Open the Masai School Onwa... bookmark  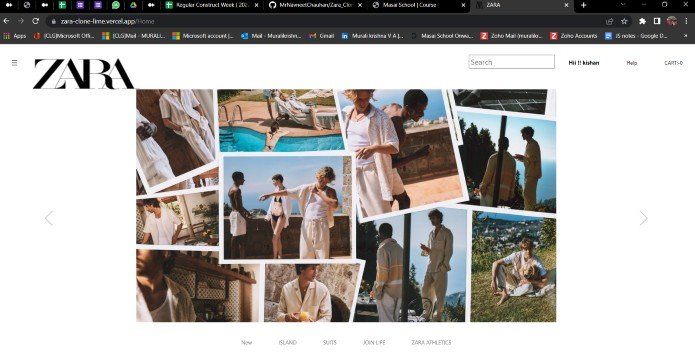pos(442,36)
